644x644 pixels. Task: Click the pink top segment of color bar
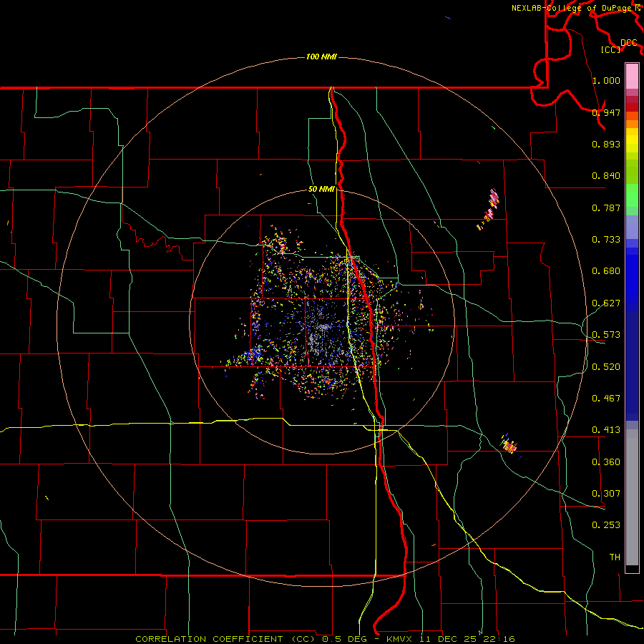pos(632,77)
